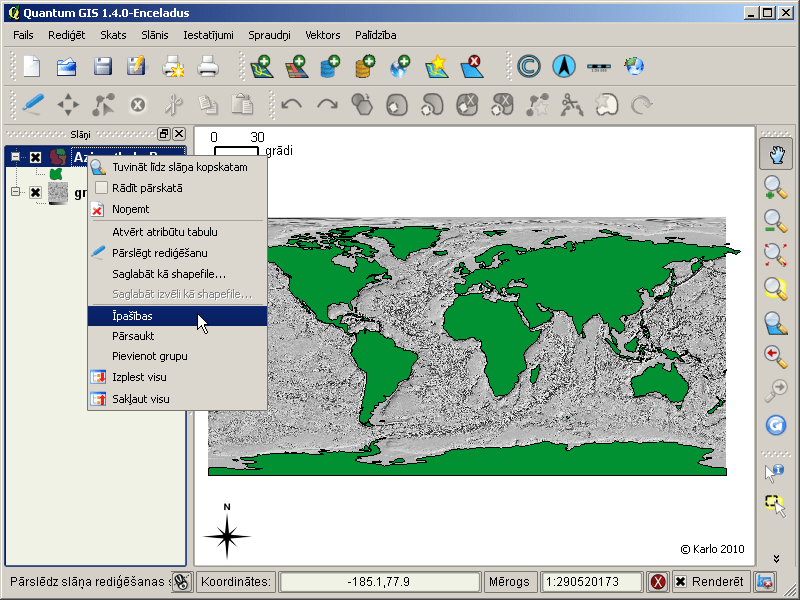800x600 pixels.
Task: Add a PostGIS layer icon
Action: tap(331, 66)
